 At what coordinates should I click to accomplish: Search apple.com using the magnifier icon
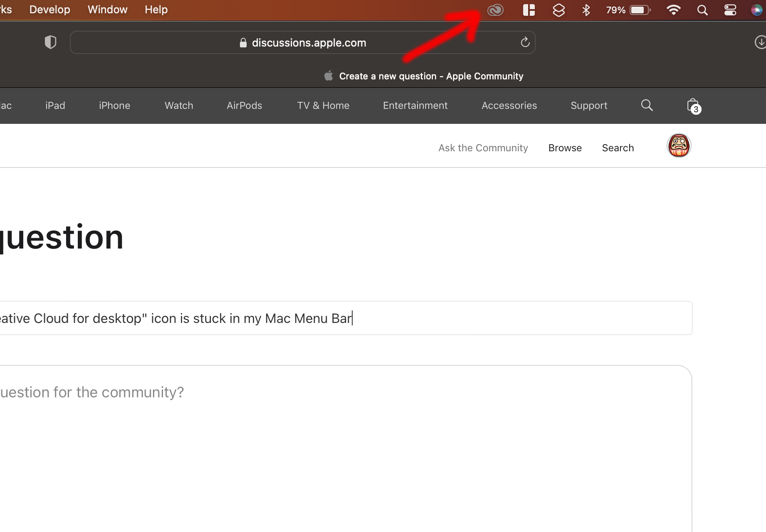point(647,106)
